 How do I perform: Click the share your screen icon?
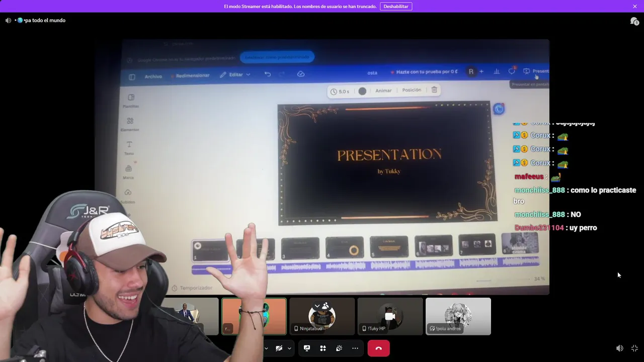tap(307, 348)
